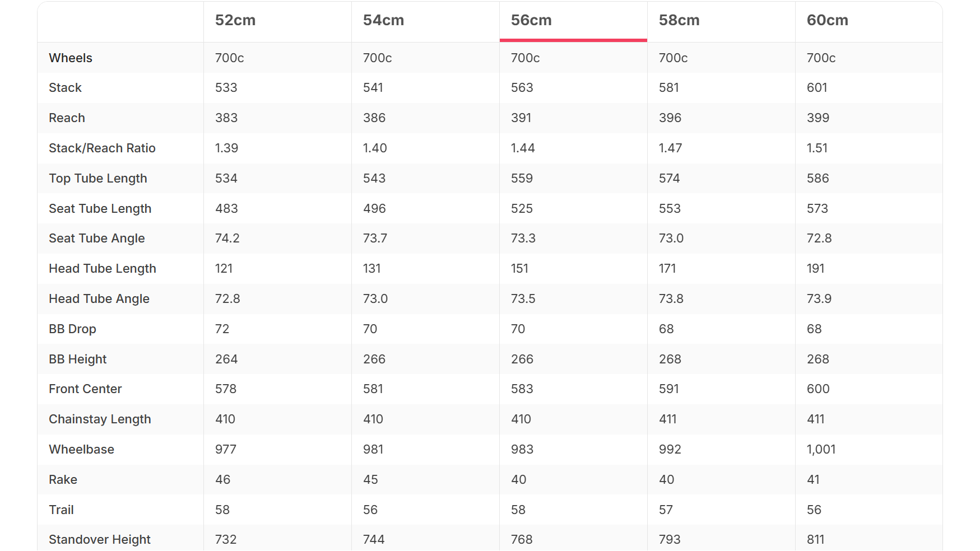Click the Seat Tube Angle row label
This screenshot has height=551, width=980.
[x=97, y=238]
